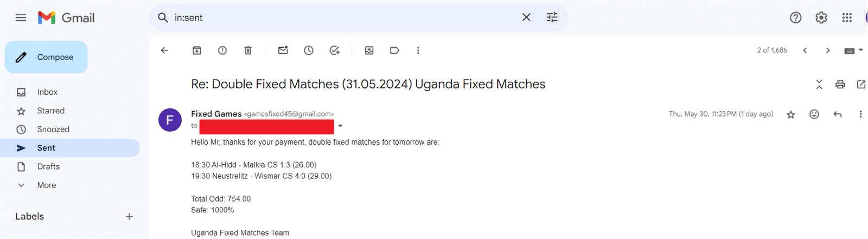The image size is (868, 239).
Task: Show search options filter sliders
Action: [552, 18]
